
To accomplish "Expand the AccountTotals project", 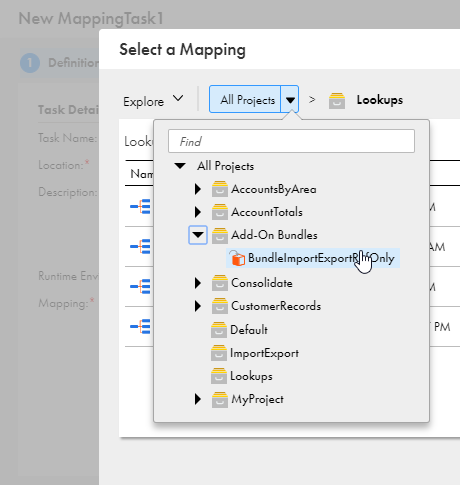I will coord(198,212).
